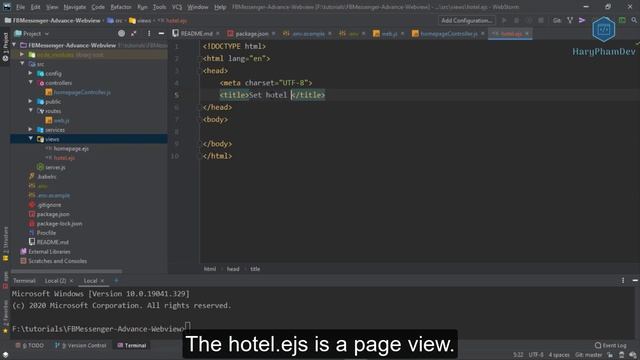Hide the Project tool window

click(x=161, y=33)
